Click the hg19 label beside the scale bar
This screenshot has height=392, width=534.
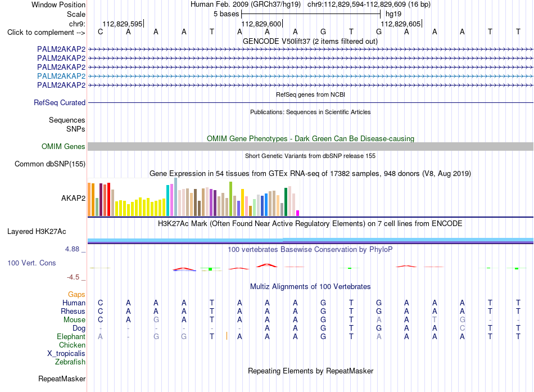coord(393,14)
